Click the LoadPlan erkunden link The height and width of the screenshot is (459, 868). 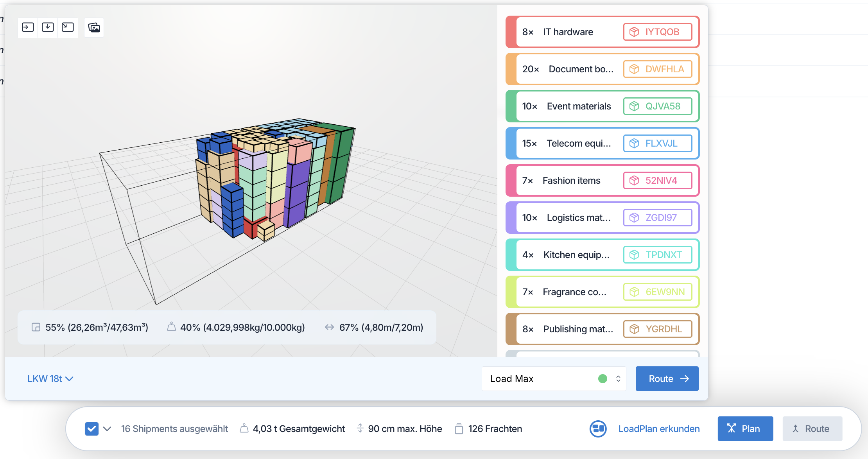coord(659,429)
